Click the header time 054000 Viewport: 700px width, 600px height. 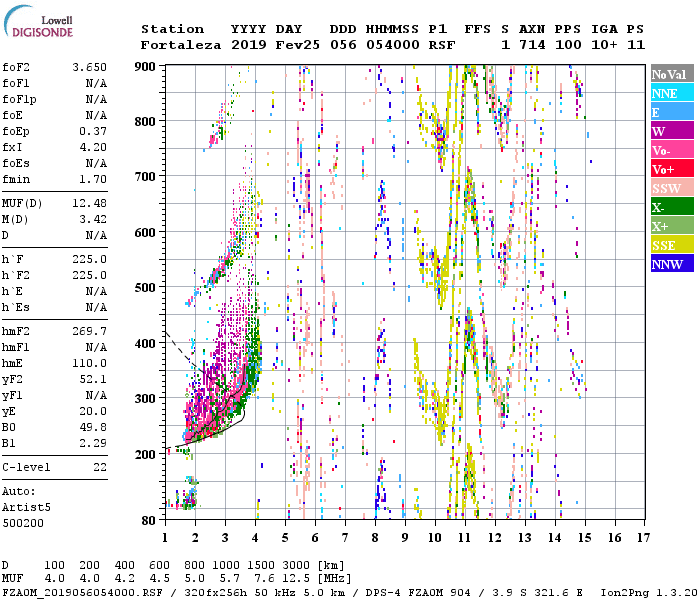tap(393, 45)
